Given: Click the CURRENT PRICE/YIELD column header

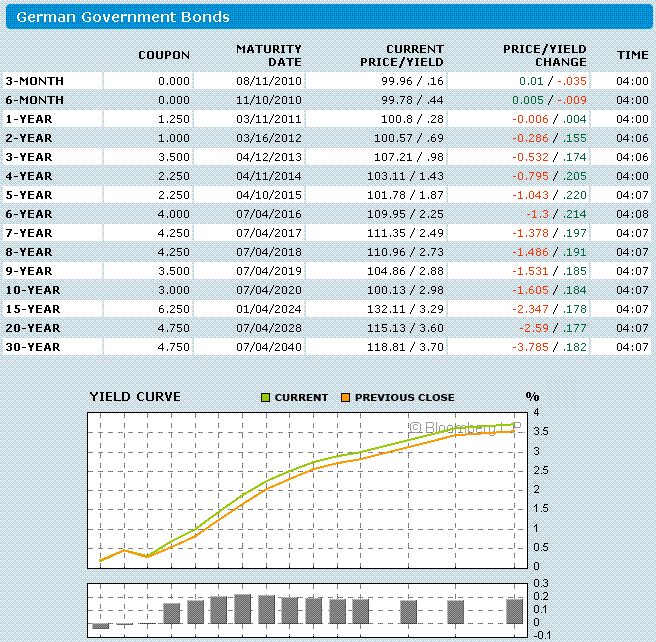Looking at the screenshot, I should tap(402, 56).
